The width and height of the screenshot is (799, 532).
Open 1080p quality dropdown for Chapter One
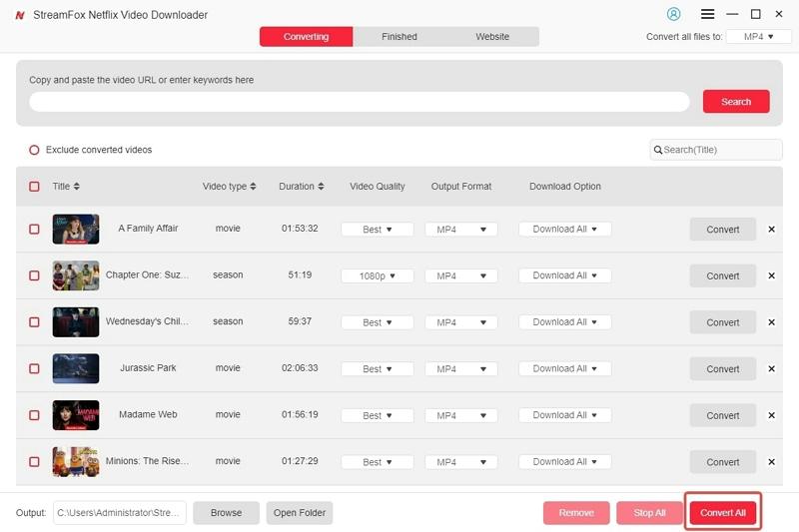[378, 275]
